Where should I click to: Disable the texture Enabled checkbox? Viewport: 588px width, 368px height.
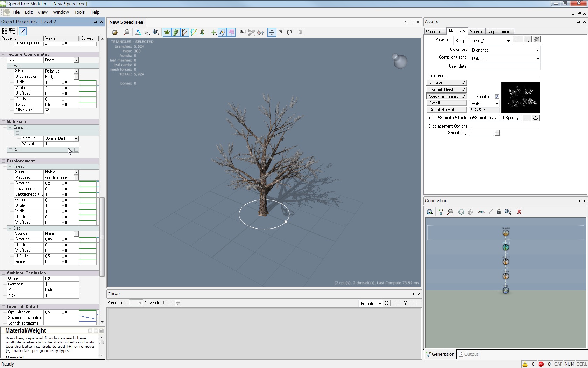(497, 97)
